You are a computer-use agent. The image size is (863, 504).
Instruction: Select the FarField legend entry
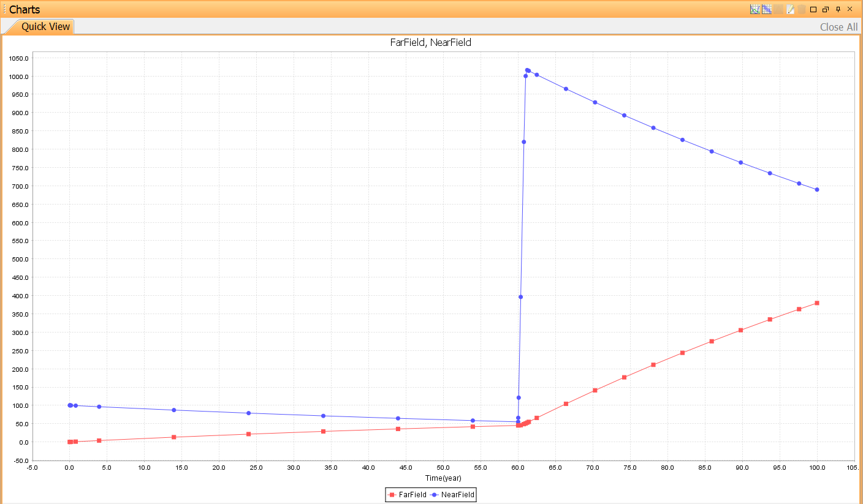(408, 494)
